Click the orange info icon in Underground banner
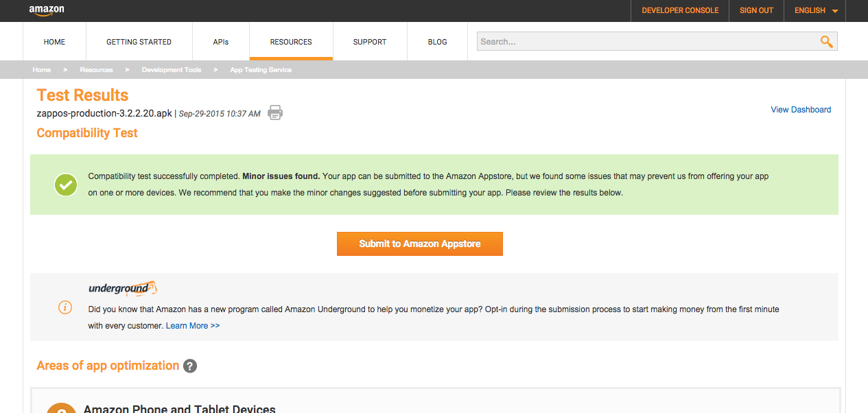This screenshot has width=868, height=413. click(65, 307)
